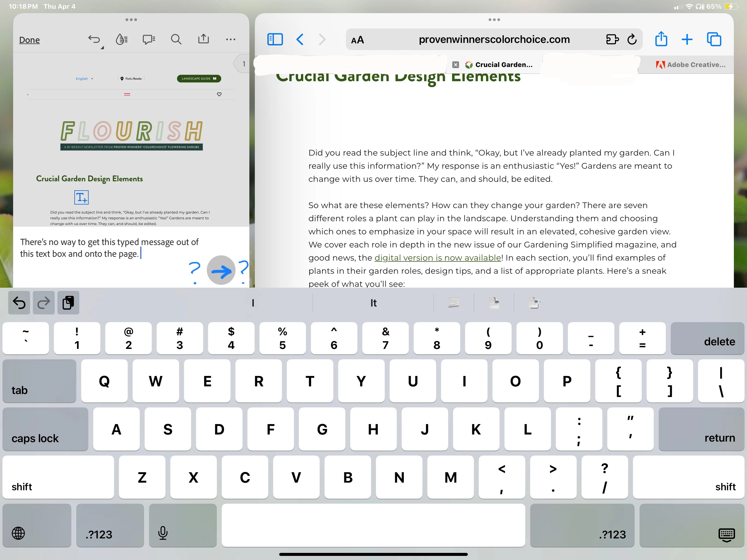The width and height of the screenshot is (747, 560).
Task: Close the Crucial Garden tab
Action: click(x=456, y=65)
